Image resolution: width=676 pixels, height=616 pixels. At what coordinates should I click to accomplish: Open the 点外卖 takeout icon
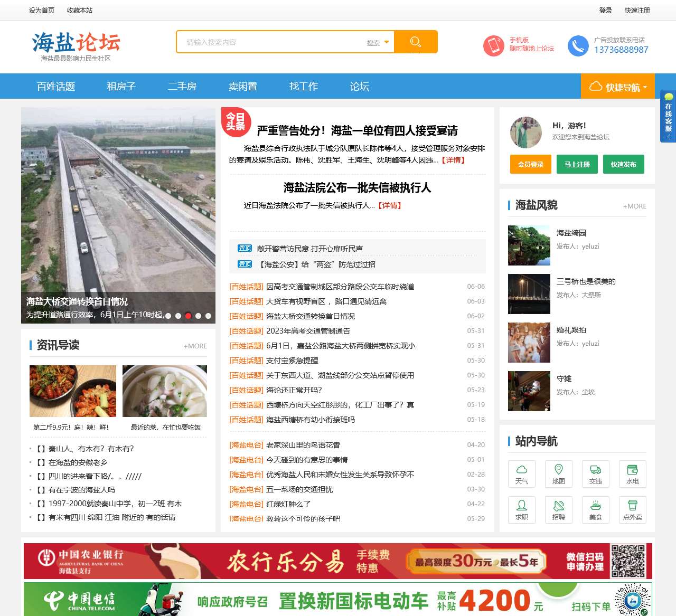point(632,509)
